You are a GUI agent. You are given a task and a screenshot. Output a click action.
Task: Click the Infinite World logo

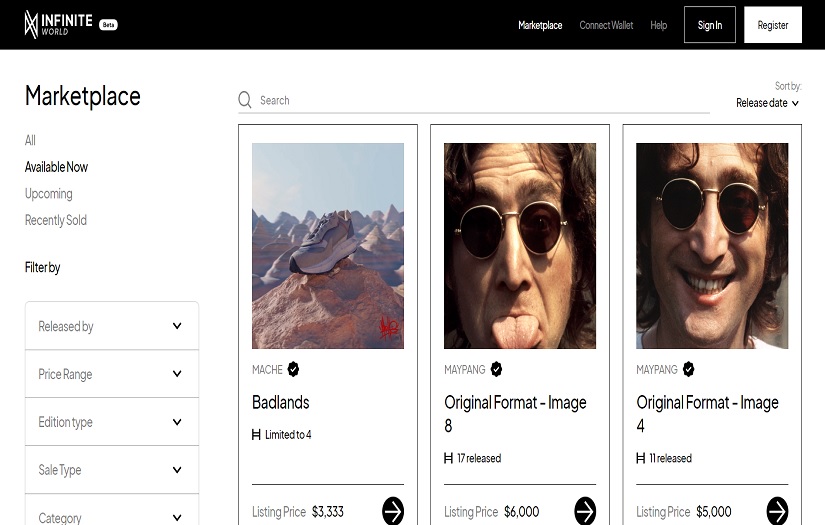tap(58, 25)
